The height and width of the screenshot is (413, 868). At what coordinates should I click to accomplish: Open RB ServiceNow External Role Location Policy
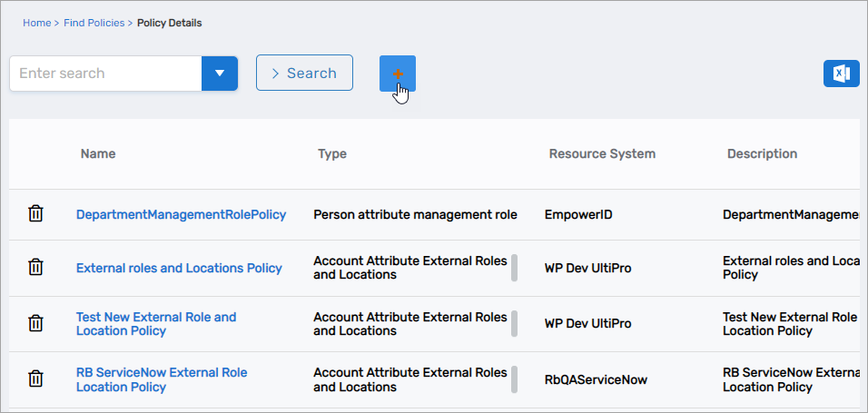click(161, 379)
